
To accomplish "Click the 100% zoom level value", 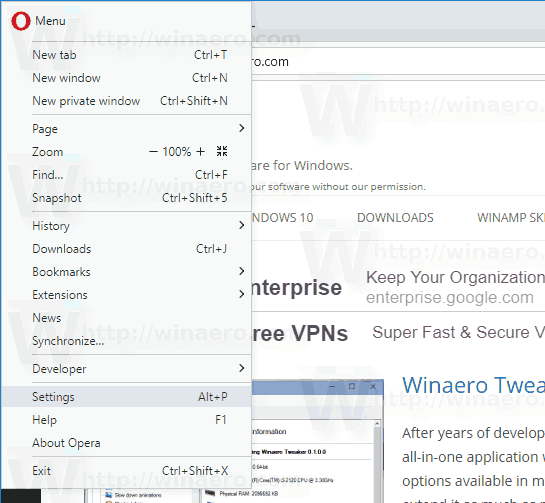I will coord(177,152).
